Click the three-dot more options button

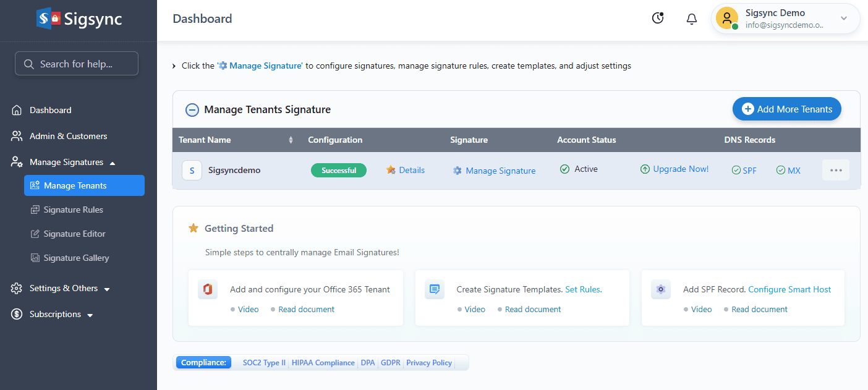point(836,170)
